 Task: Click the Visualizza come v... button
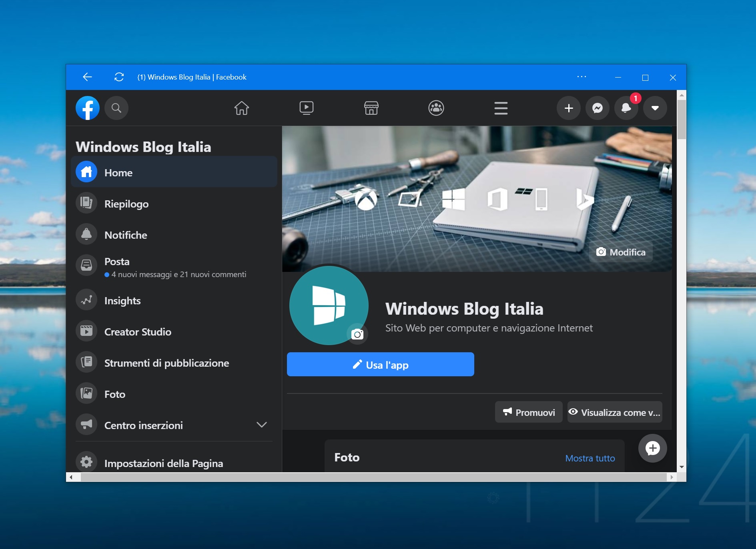(x=615, y=412)
